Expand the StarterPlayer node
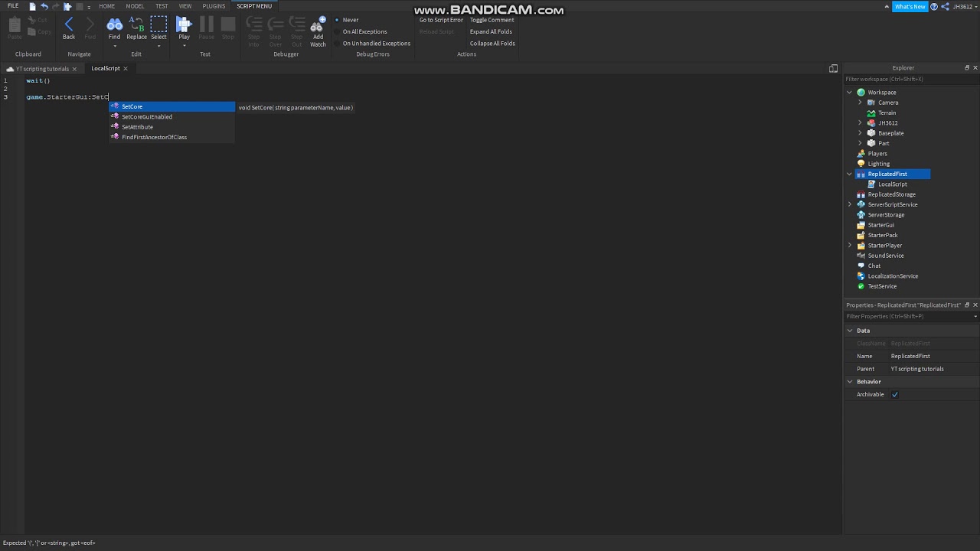Screen dimensions: 980x551 849,246
